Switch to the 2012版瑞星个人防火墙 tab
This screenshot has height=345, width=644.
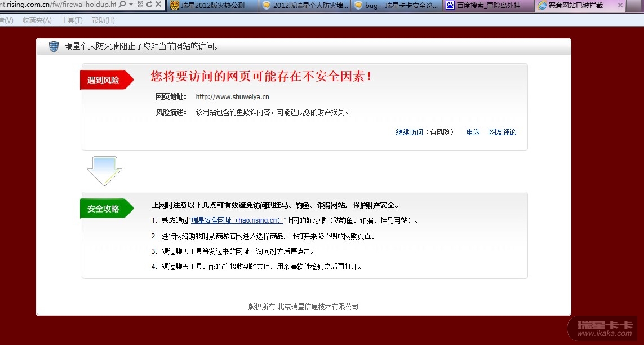[x=305, y=5]
